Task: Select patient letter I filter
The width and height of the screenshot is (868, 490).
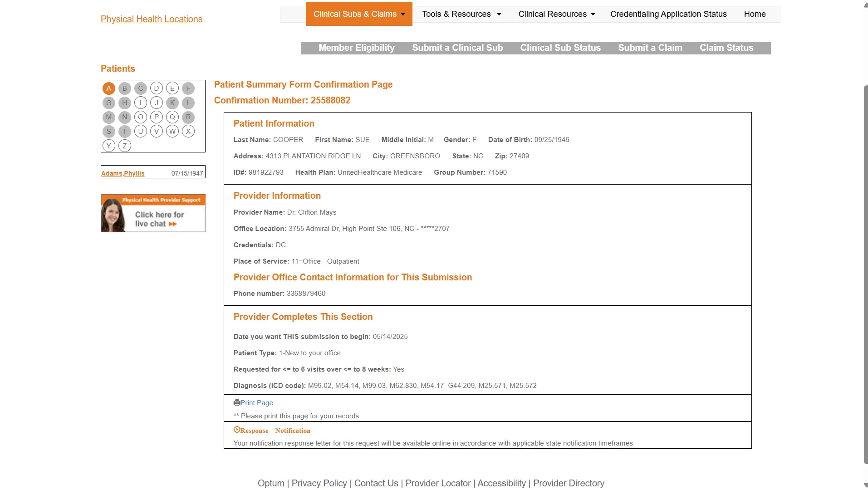Action: [141, 103]
